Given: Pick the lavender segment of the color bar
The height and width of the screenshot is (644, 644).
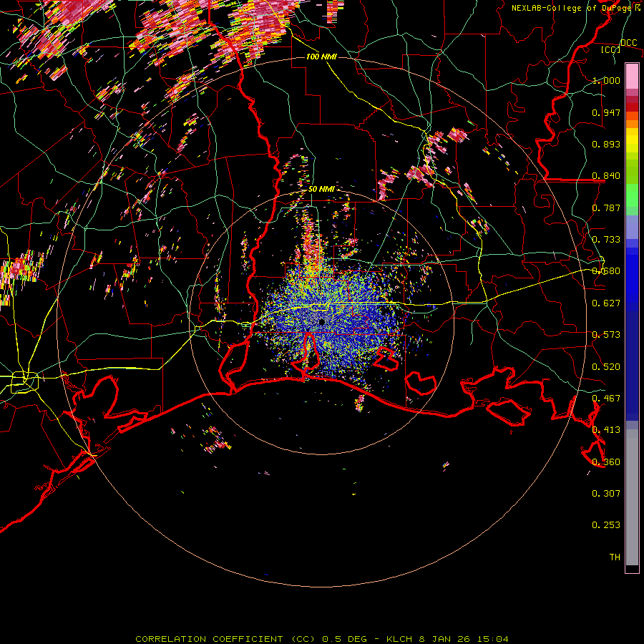Looking at the screenshot, I should [632, 228].
